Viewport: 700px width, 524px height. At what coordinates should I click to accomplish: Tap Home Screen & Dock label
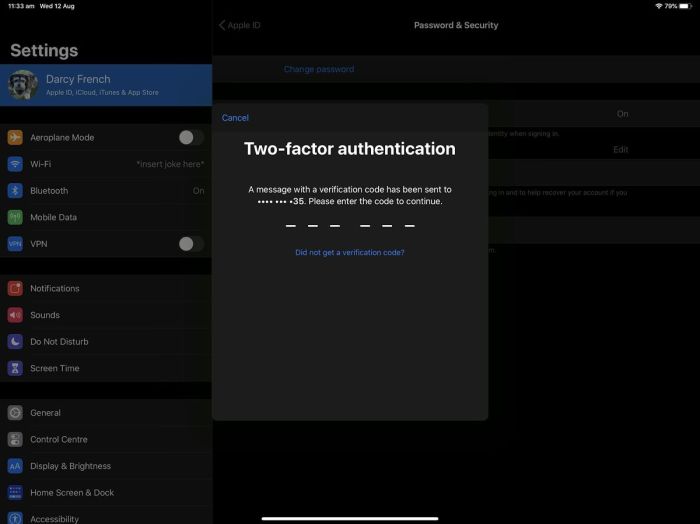72,492
